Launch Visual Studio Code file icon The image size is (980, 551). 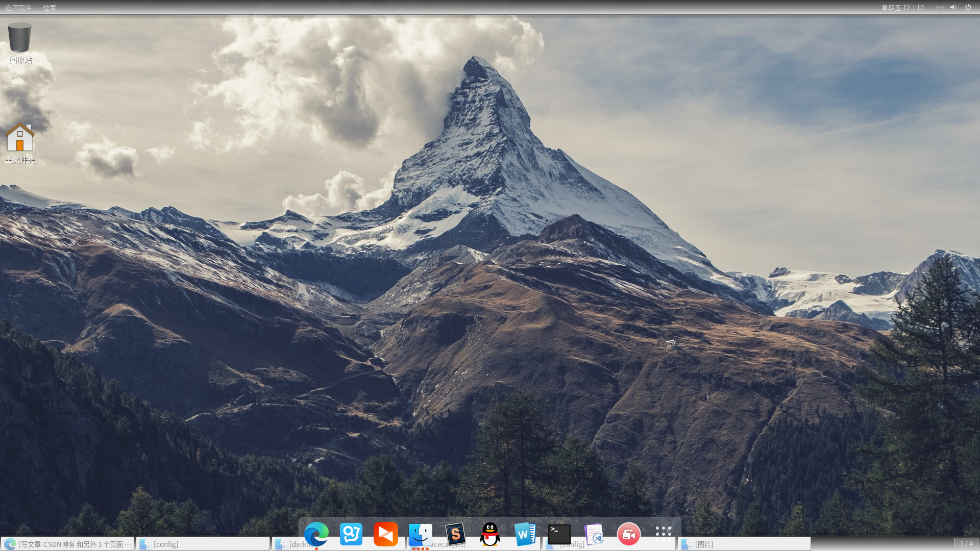(x=594, y=534)
